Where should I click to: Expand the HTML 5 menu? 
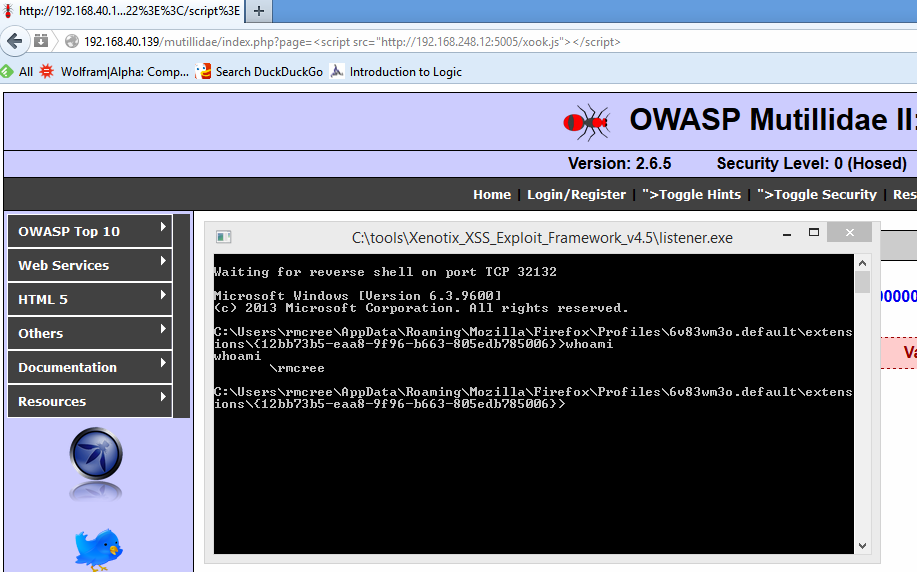coord(90,299)
